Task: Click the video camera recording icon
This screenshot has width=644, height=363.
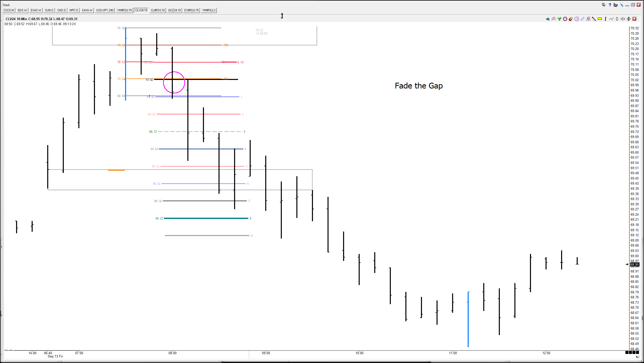Action: (x=615, y=5)
